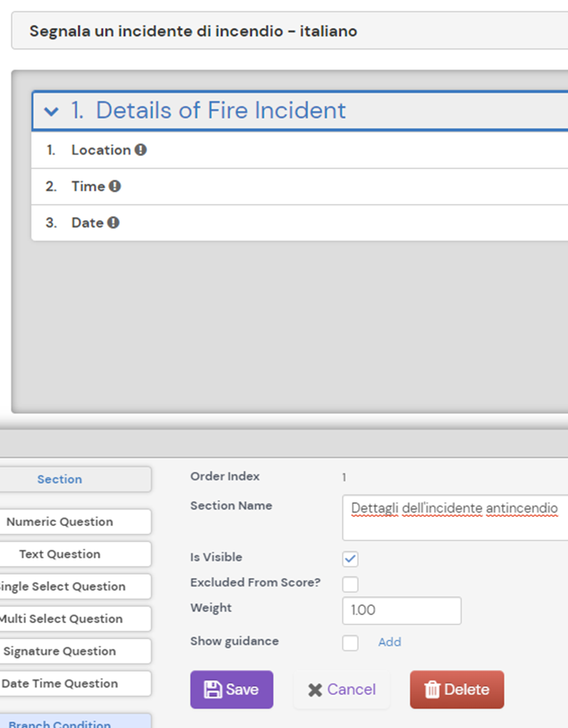Click the info icon next to Location
Image resolution: width=568 pixels, height=728 pixels.
[141, 150]
